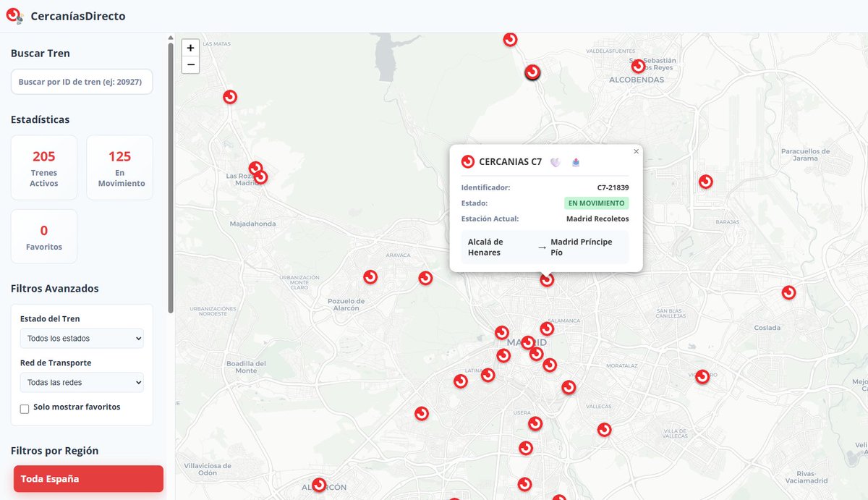The image size is (868, 500).
Task: Open the 205 Trenes Activos stat card
Action: coord(44,167)
